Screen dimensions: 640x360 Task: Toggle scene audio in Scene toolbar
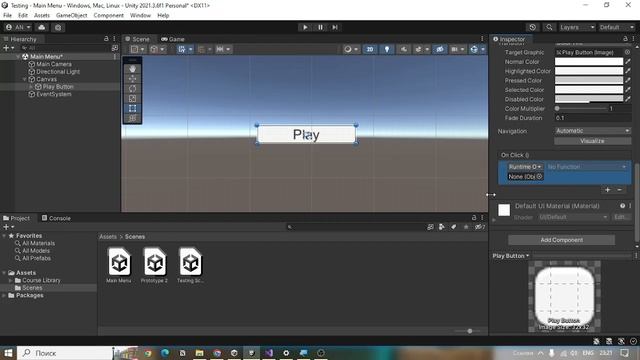pyautogui.click(x=403, y=49)
